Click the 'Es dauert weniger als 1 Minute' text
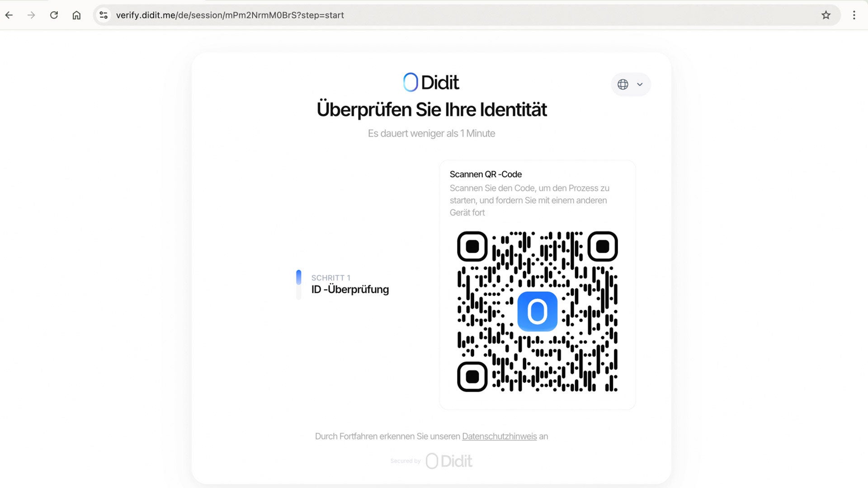The width and height of the screenshot is (868, 488). [431, 134]
